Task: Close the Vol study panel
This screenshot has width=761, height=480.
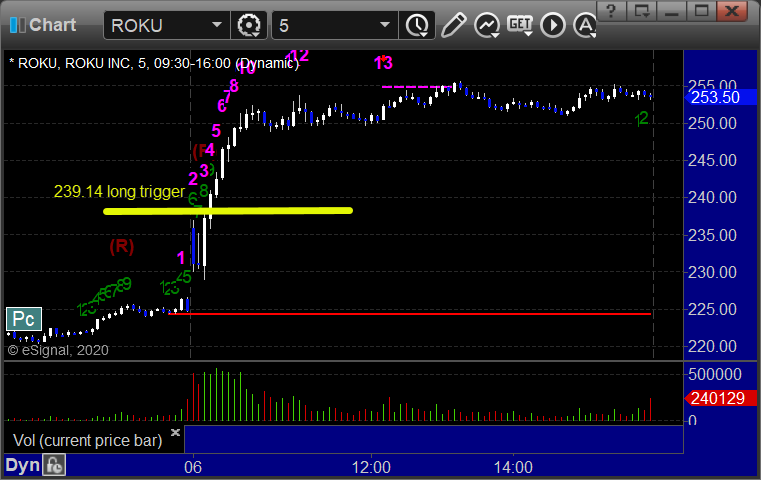Action: pos(175,432)
